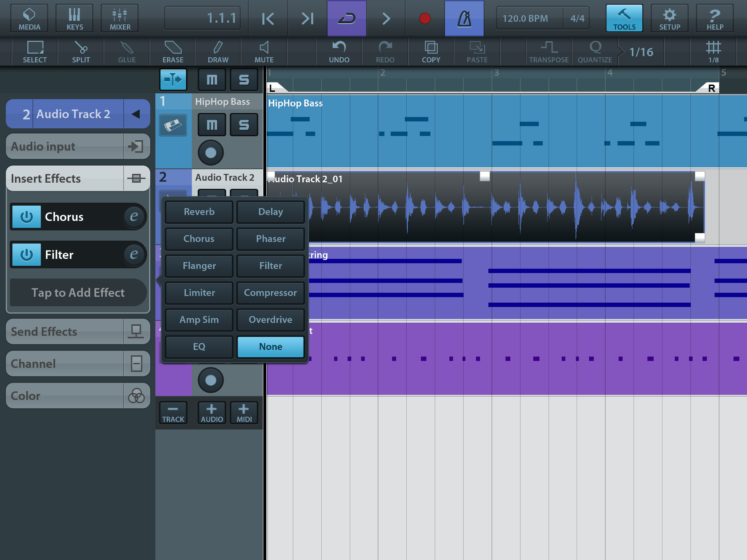Expand the Send Effects section
The height and width of the screenshot is (560, 747).
point(78,332)
